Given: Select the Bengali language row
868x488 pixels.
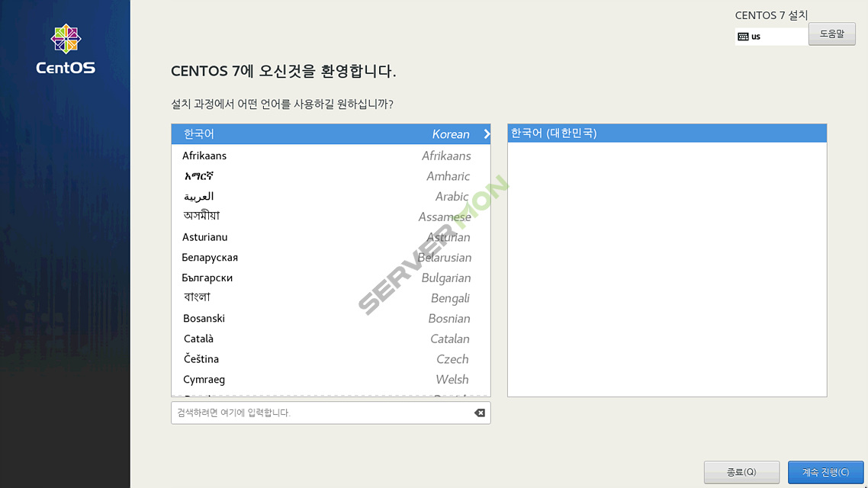Looking at the screenshot, I should click(x=330, y=297).
